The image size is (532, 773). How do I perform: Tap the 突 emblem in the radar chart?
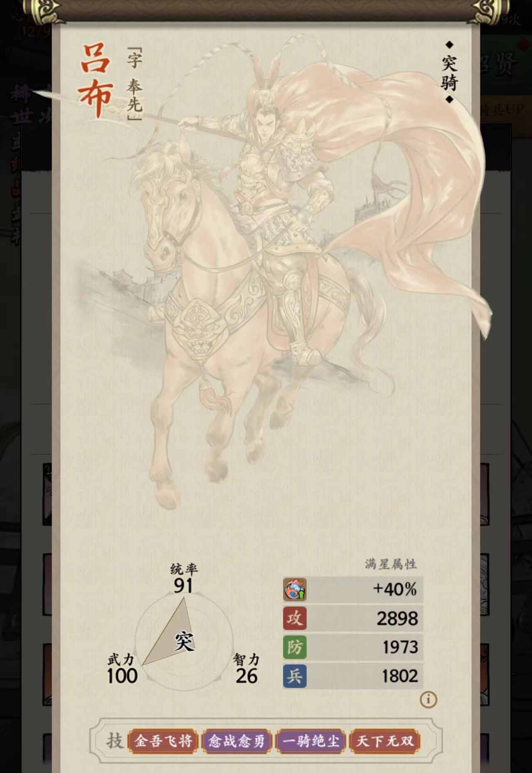(184, 640)
